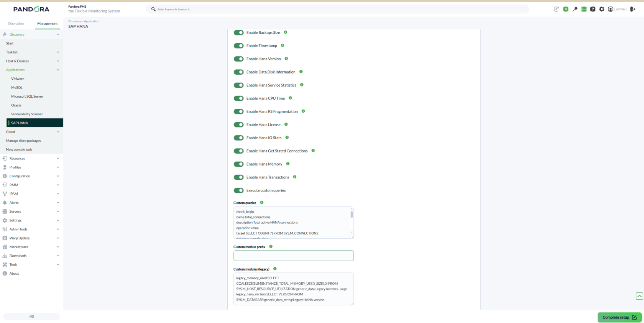Click the admin user profile icon

pyautogui.click(x=611, y=9)
